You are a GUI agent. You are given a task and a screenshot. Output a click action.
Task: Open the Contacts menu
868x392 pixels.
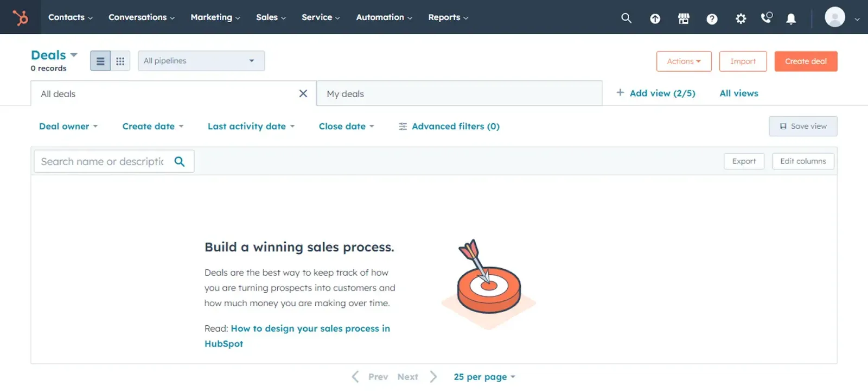[71, 17]
